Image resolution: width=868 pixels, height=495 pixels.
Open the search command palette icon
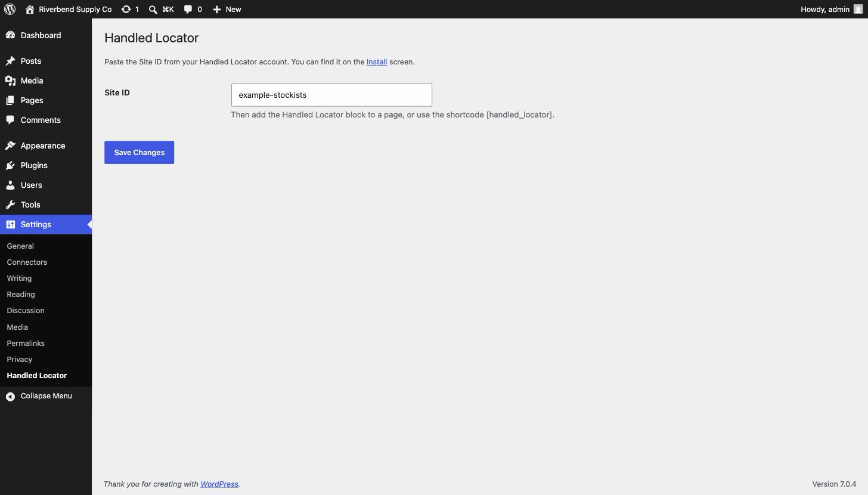coord(153,9)
